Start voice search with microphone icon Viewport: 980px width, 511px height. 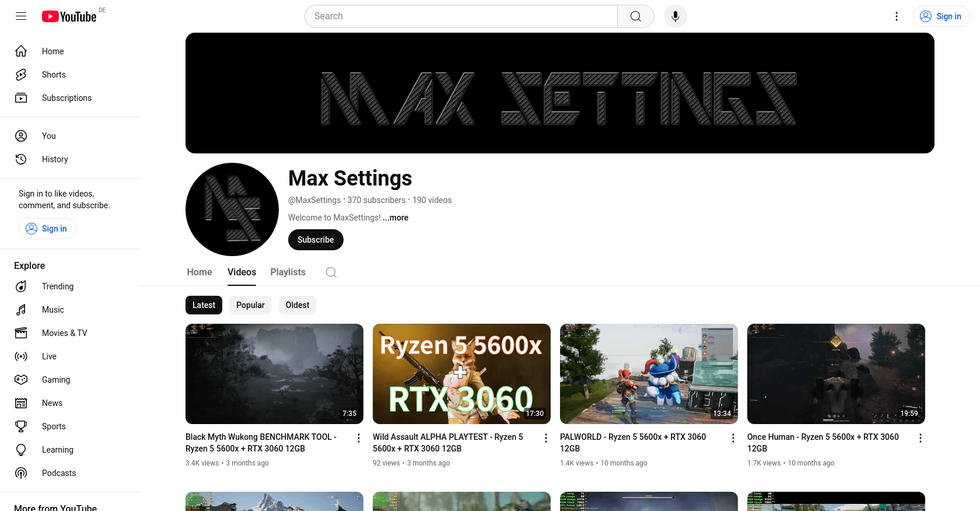675,16
